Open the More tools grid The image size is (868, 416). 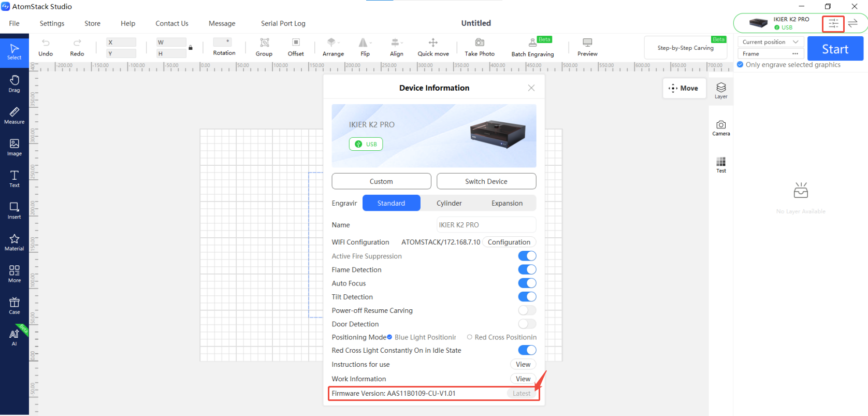[15, 274]
